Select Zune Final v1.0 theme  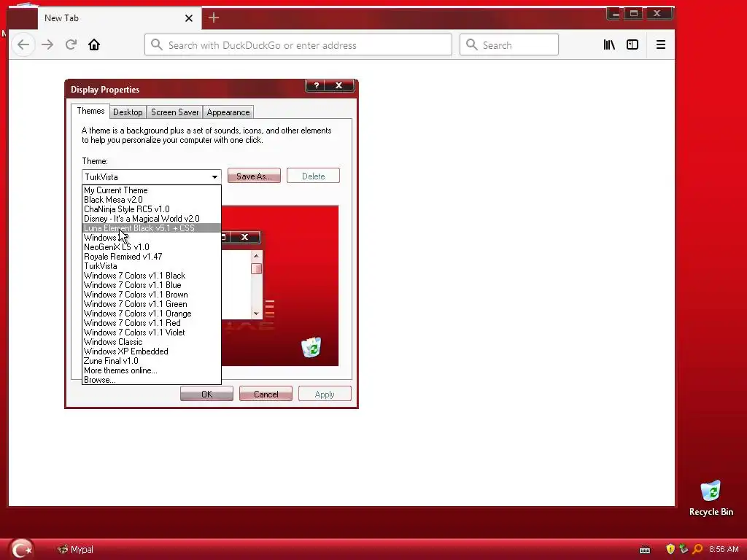tap(152, 361)
